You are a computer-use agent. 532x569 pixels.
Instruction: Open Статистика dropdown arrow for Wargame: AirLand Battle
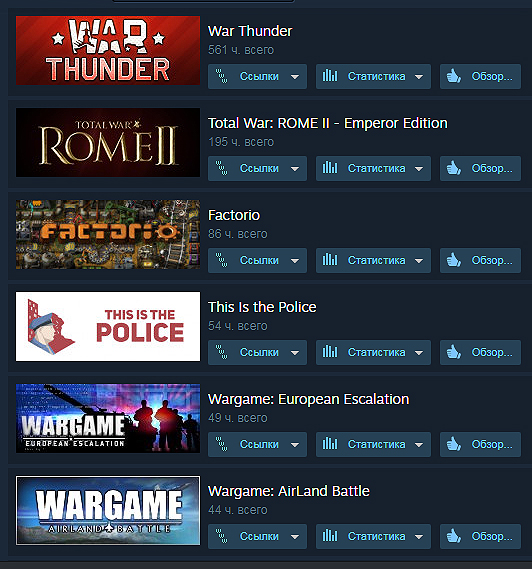pos(419,536)
